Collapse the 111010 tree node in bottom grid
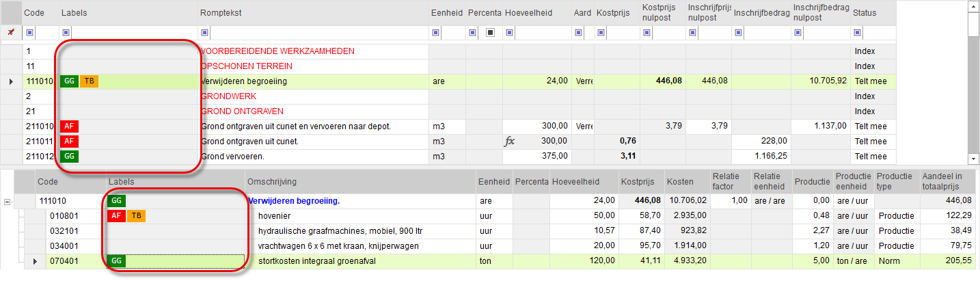The height and width of the screenshot is (281, 980). coord(8,202)
